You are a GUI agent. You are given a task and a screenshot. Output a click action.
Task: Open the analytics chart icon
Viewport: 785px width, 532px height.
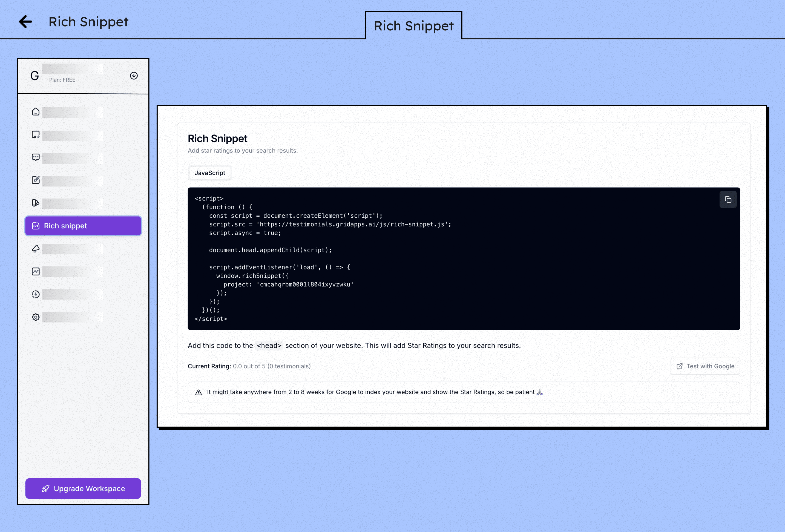click(36, 272)
